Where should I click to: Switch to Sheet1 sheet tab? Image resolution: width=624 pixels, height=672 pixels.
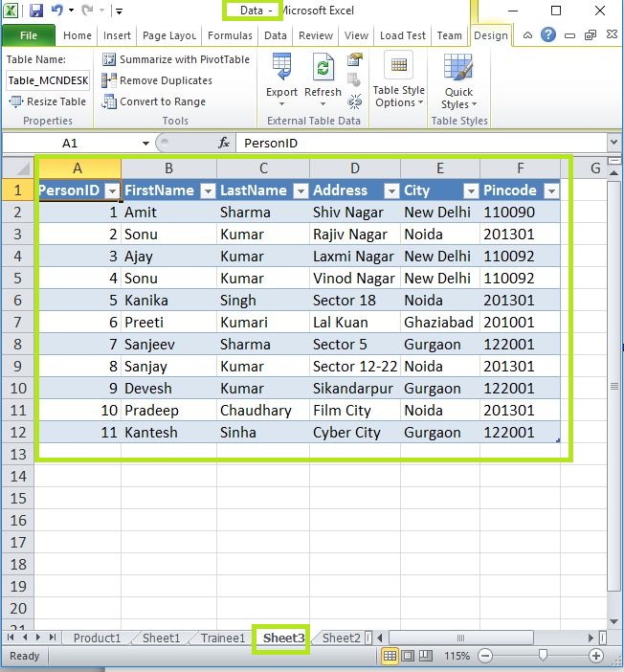tap(161, 638)
